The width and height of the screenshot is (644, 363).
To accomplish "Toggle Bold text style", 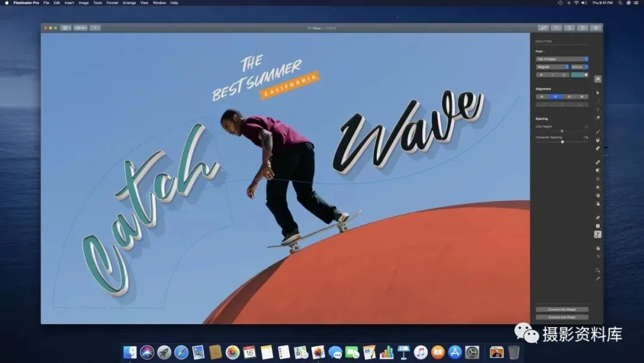I will 541,75.
